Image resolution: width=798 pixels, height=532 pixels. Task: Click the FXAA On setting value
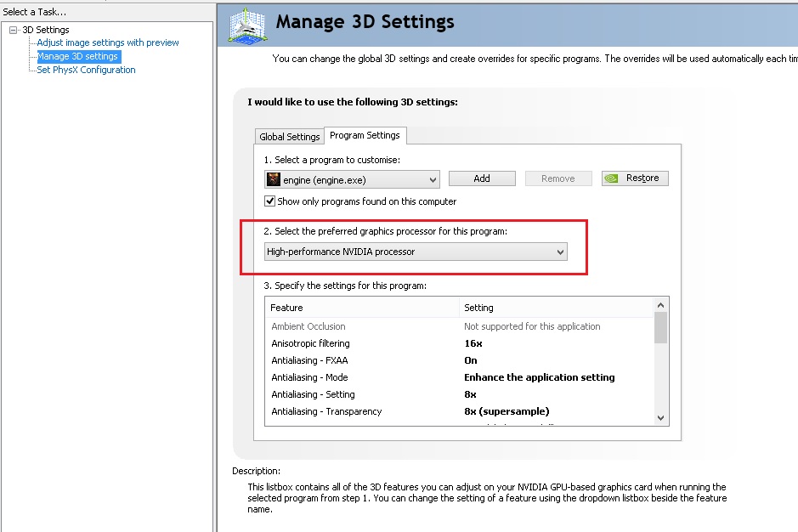point(470,360)
